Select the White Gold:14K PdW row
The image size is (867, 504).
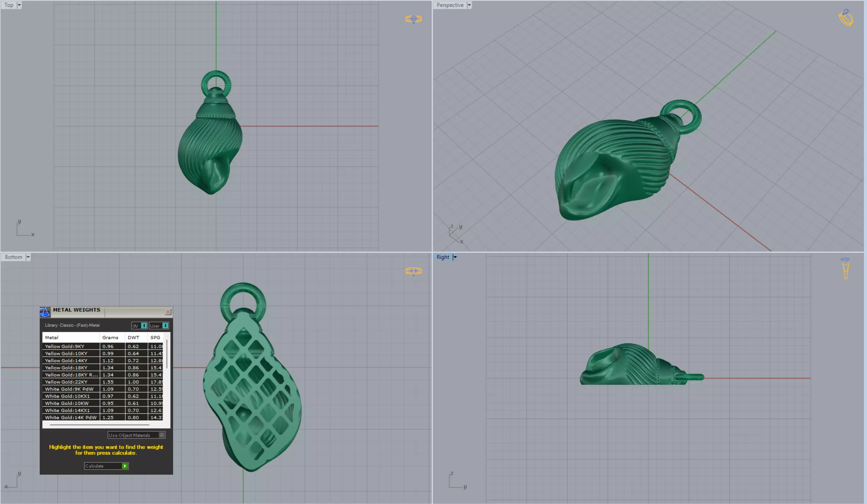tap(103, 417)
